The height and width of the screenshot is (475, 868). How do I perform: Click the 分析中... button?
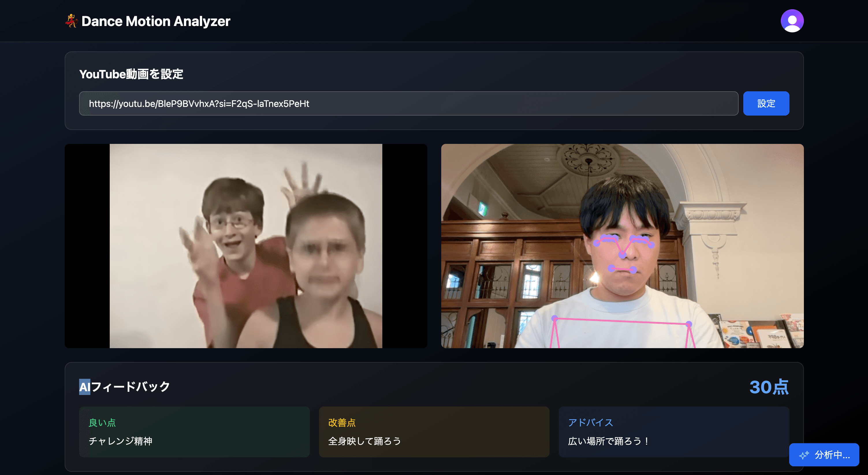point(824,455)
